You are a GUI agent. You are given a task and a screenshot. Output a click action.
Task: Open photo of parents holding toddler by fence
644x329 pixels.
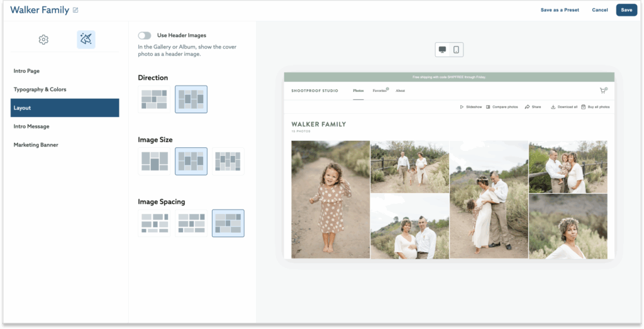coord(568,167)
